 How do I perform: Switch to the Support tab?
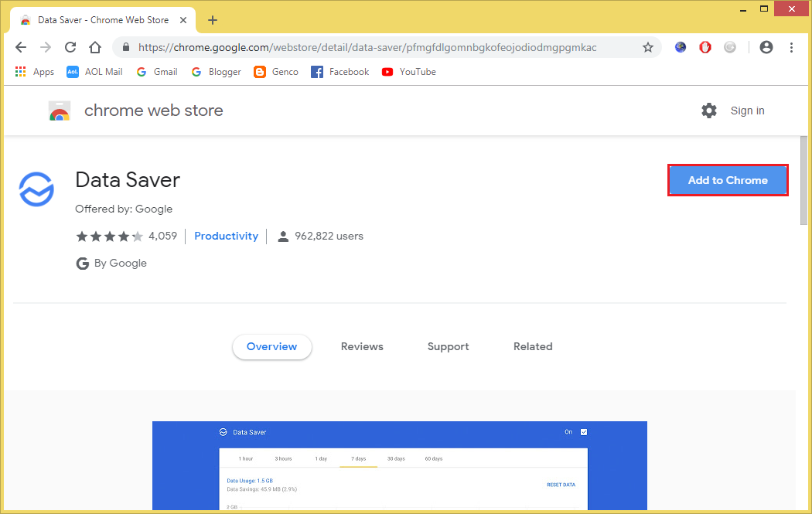click(448, 347)
